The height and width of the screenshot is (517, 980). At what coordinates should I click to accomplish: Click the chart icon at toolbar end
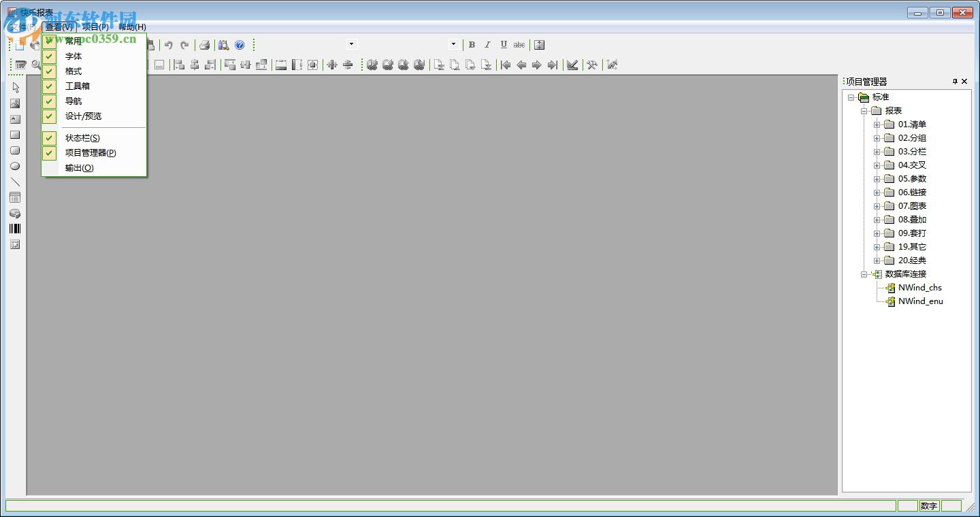click(612, 65)
